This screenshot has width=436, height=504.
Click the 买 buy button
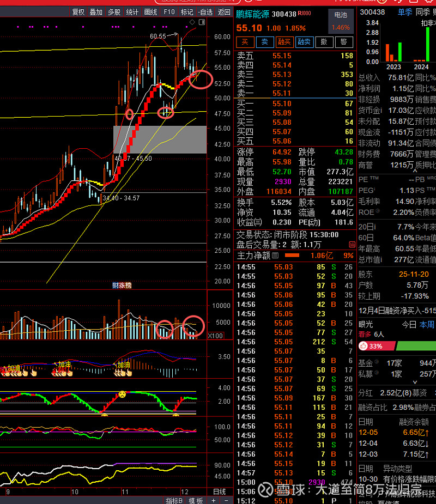[x=245, y=42]
